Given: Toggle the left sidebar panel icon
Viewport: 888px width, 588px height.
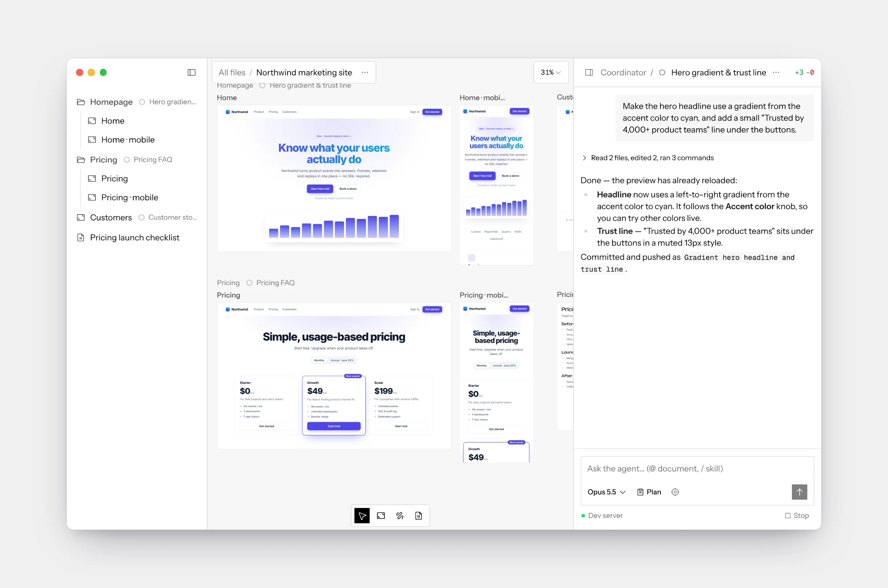Looking at the screenshot, I should pos(191,72).
